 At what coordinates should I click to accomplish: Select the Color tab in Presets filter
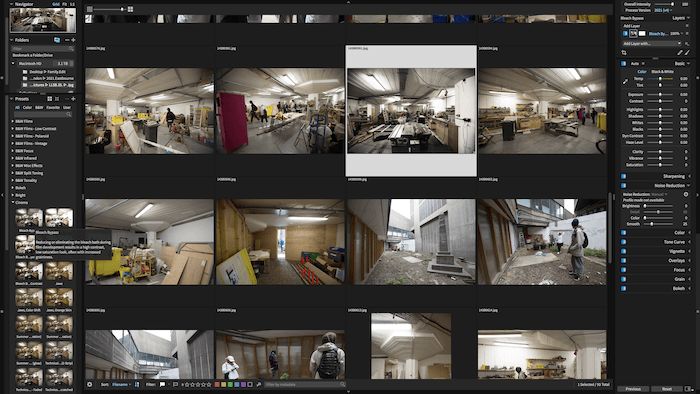pos(27,108)
